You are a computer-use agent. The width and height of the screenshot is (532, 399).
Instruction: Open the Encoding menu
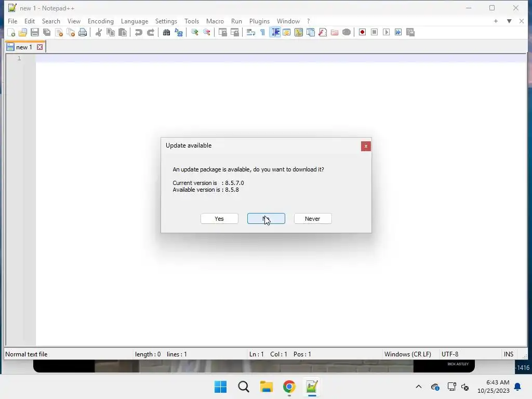(x=101, y=21)
